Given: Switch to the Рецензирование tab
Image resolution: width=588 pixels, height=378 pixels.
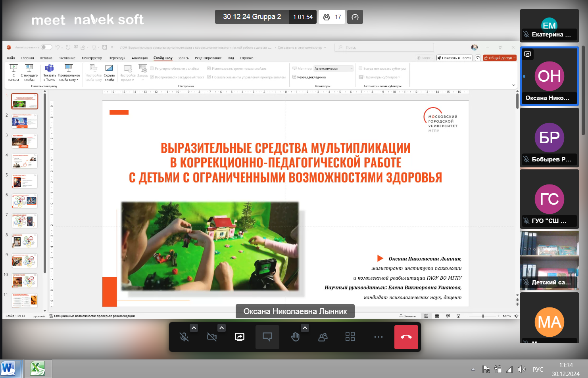Looking at the screenshot, I should click(208, 58).
